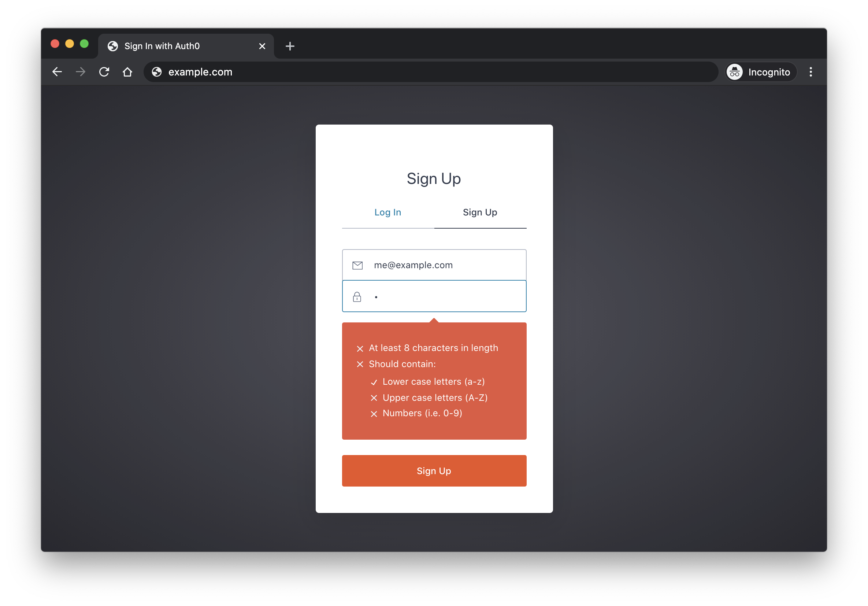
Task: Click the browser back arrow icon
Action: coord(58,72)
